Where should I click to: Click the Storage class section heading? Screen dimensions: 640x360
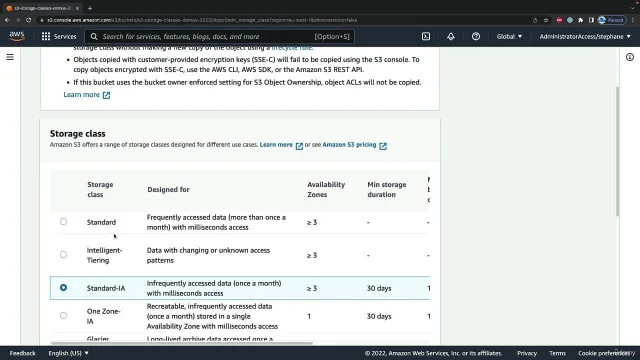[78, 133]
